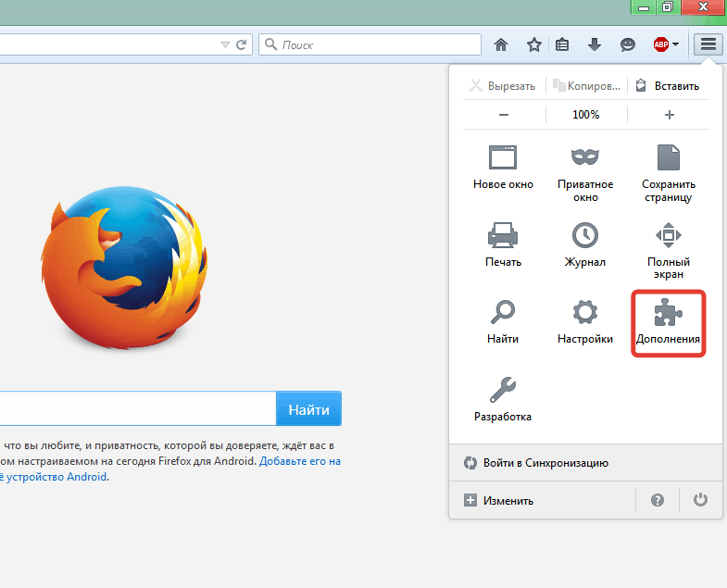Expand the Adblock Plus dropdown arrow

coord(675,44)
